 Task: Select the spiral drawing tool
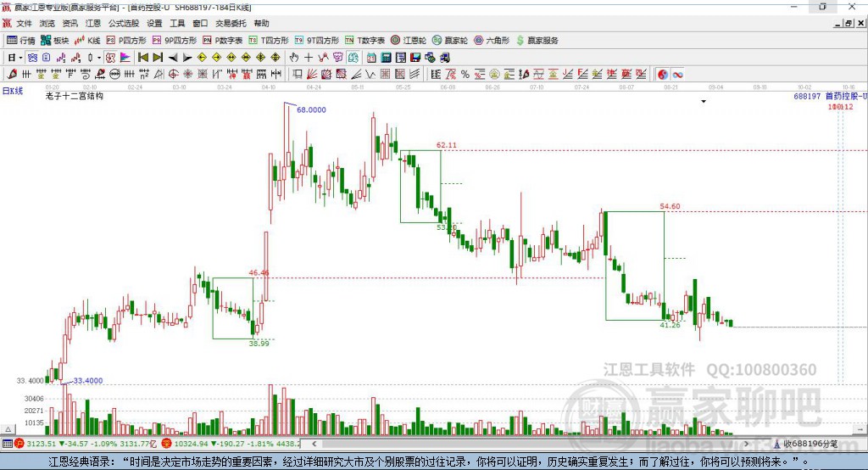86,75
